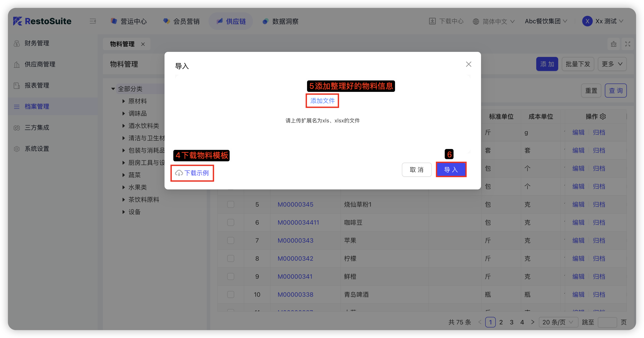Click the fullscreen expand icon at the top right
This screenshot has width=644, height=338.
(628, 44)
